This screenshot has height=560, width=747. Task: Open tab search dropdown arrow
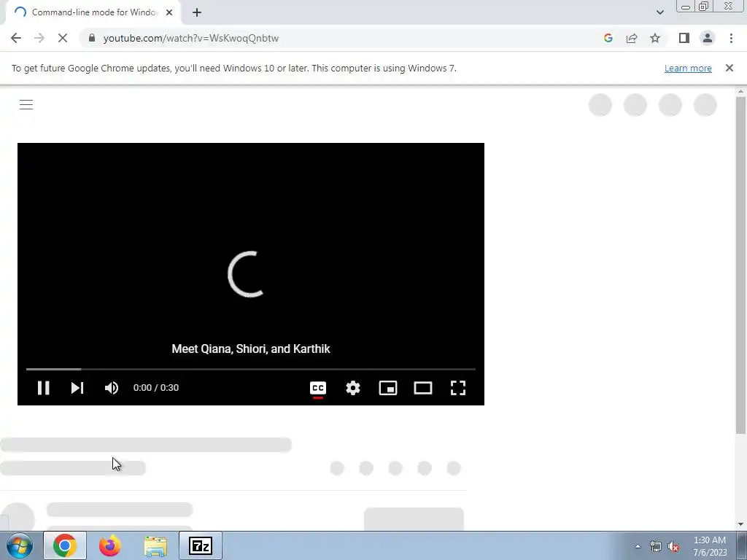[x=659, y=12]
